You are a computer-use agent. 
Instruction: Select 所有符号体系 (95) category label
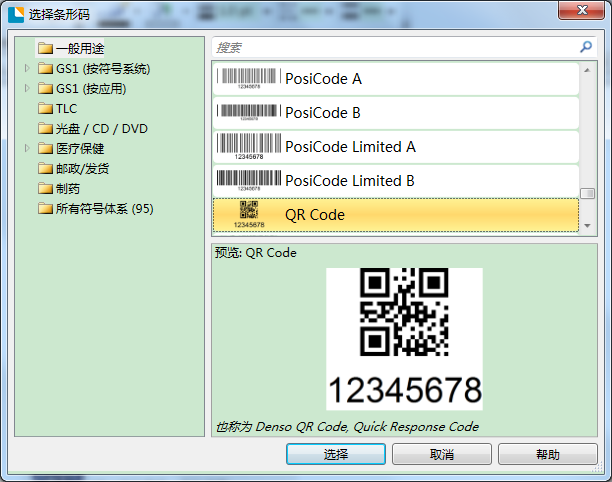[105, 208]
